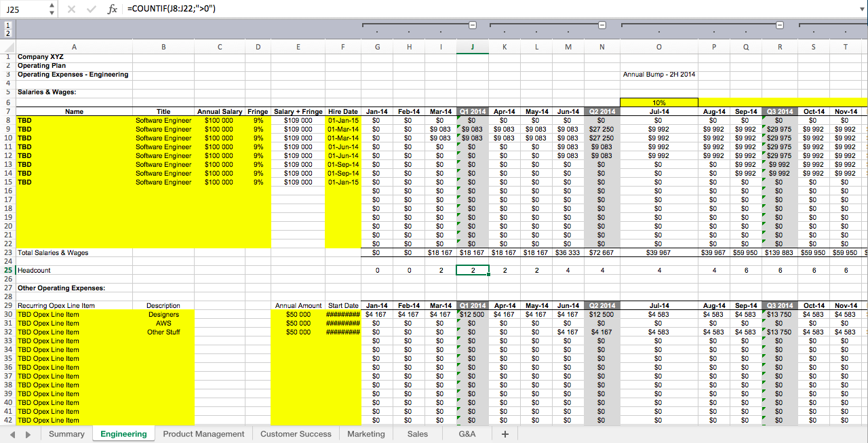Select column header O
The image size is (868, 443).
[x=659, y=46]
